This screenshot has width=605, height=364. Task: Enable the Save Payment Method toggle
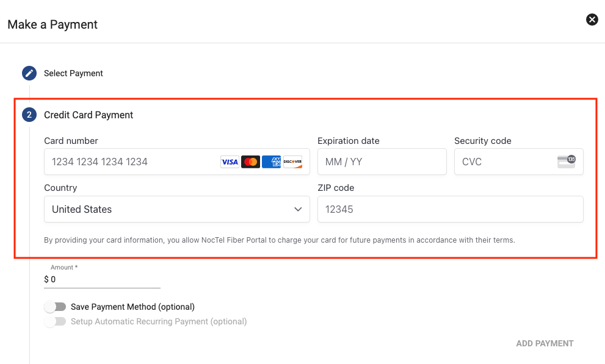(55, 307)
